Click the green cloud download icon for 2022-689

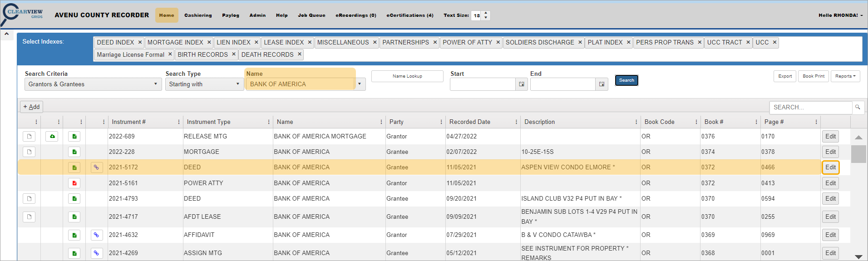point(52,136)
